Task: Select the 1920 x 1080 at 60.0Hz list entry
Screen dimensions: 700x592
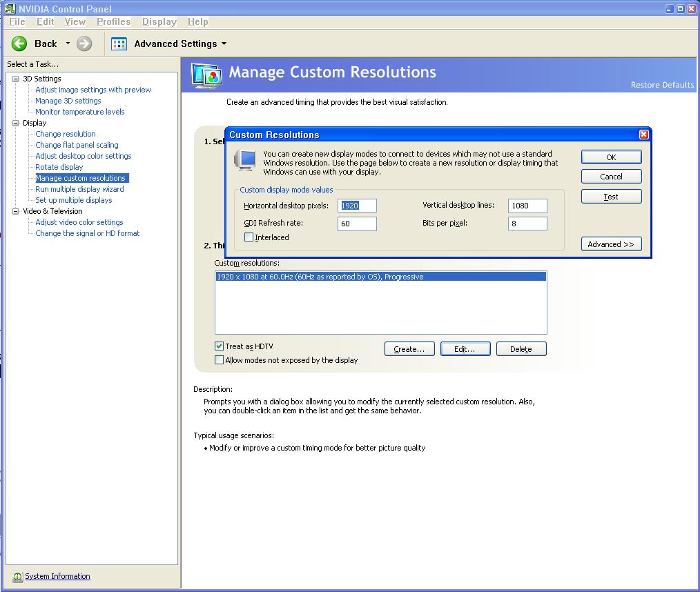Action: (381, 277)
